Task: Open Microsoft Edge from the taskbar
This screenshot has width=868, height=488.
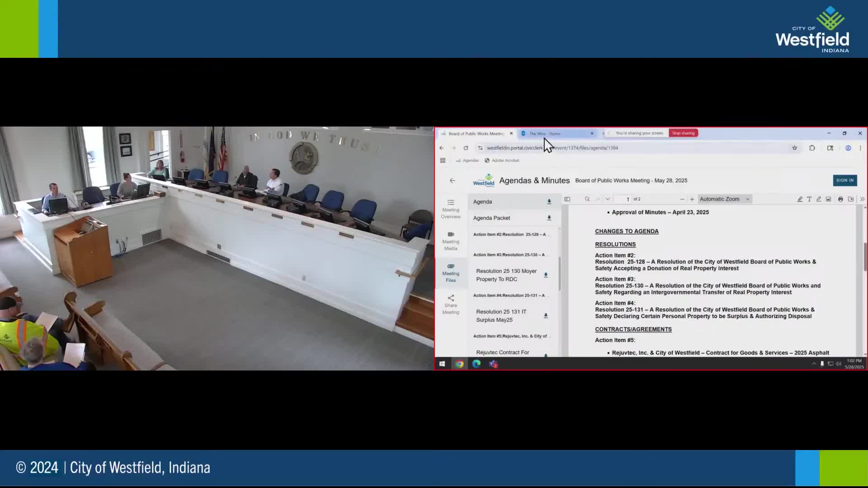Action: [476, 364]
